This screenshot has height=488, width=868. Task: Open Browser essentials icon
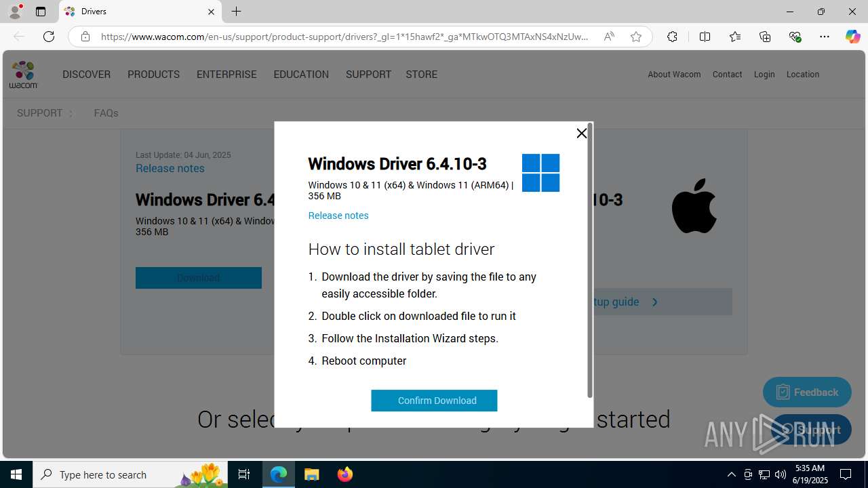[x=795, y=37]
